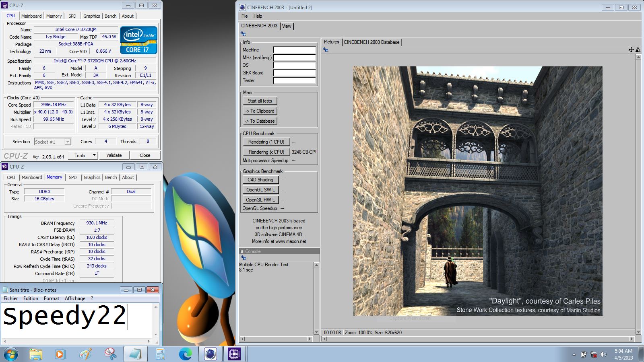This screenshot has width=644, height=362.
Task: Click the CINEBENCH 2003 title bar icon
Action: click(242, 7)
